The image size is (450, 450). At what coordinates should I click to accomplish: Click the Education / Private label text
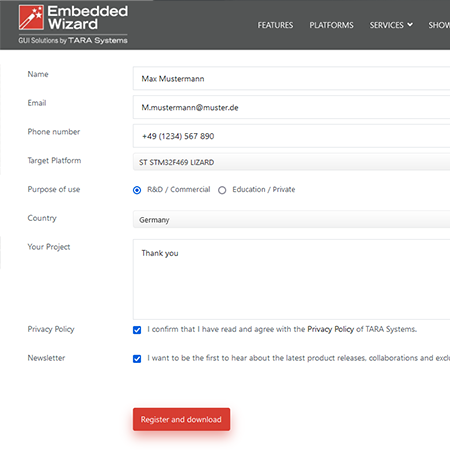point(264,189)
